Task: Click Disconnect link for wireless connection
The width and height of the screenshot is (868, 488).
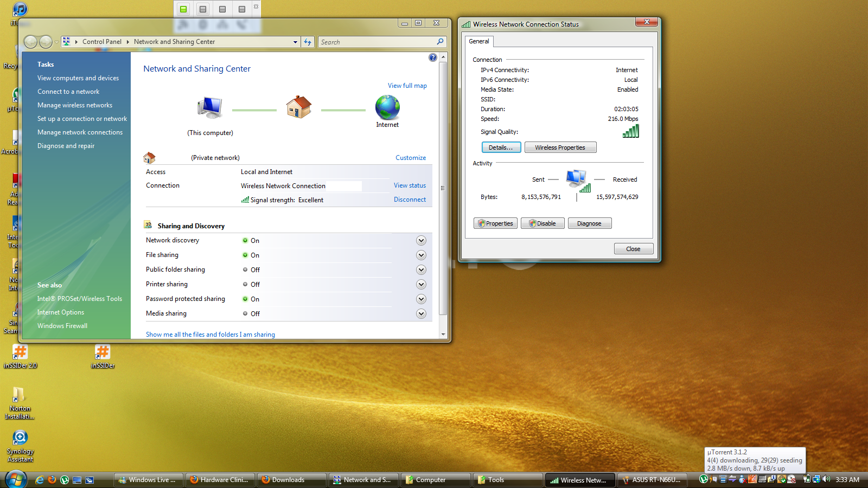Action: (x=410, y=200)
